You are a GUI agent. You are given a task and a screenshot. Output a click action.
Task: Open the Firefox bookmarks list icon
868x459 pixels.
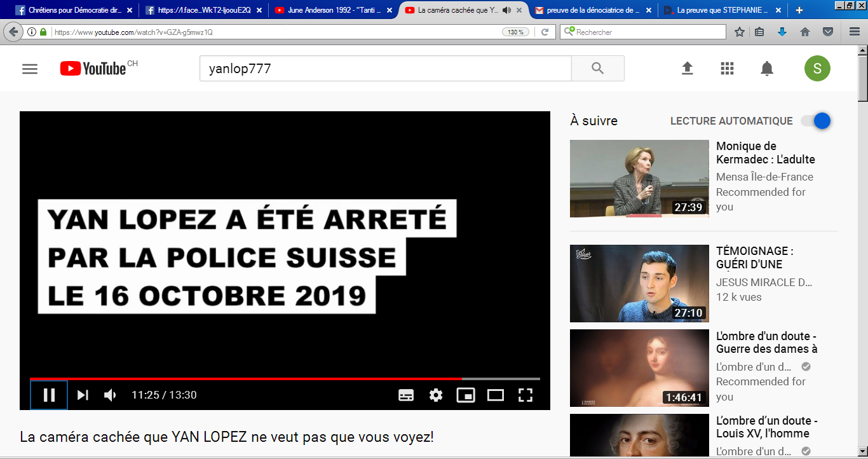(759, 32)
